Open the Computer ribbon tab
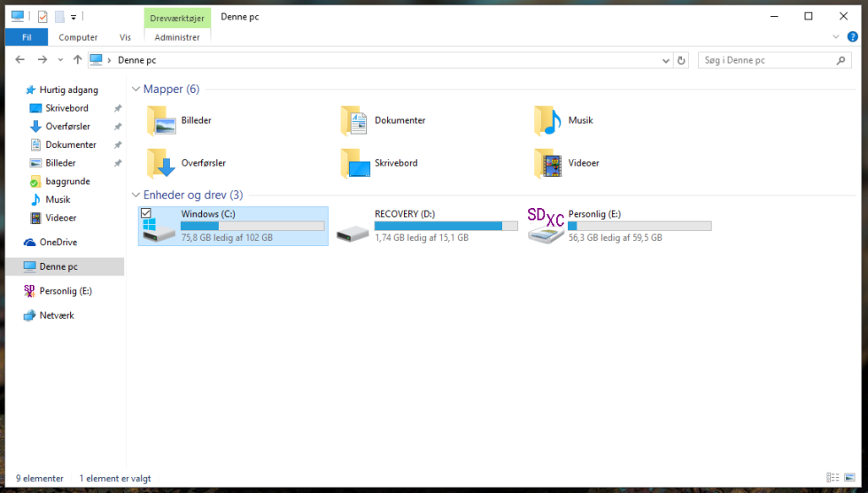The width and height of the screenshot is (868, 493). click(78, 38)
